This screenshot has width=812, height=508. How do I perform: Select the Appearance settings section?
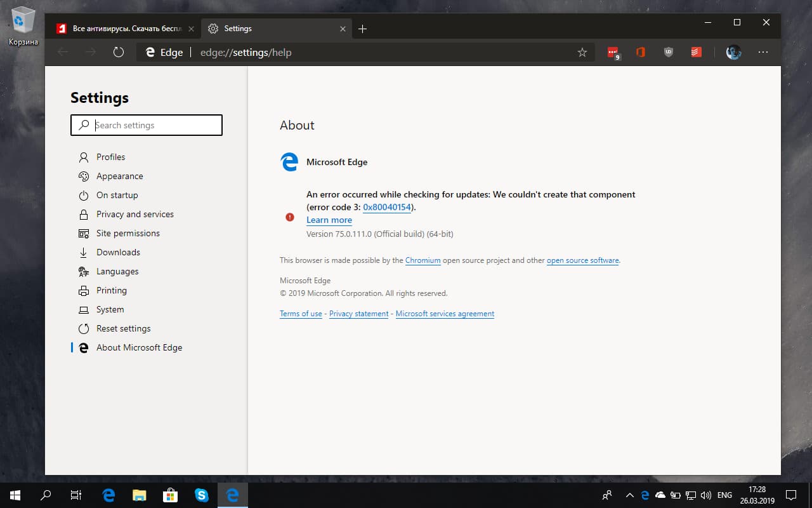tap(120, 176)
